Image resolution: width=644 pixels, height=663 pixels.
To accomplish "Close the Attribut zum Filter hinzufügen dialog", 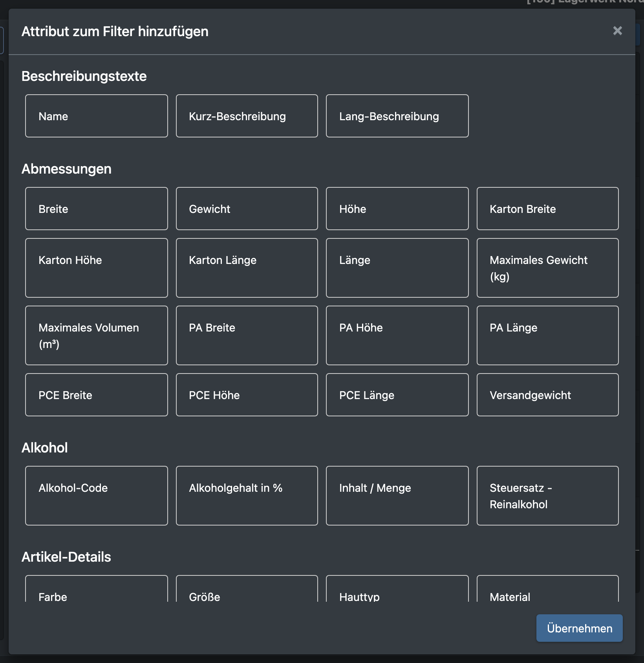I will coord(617,31).
